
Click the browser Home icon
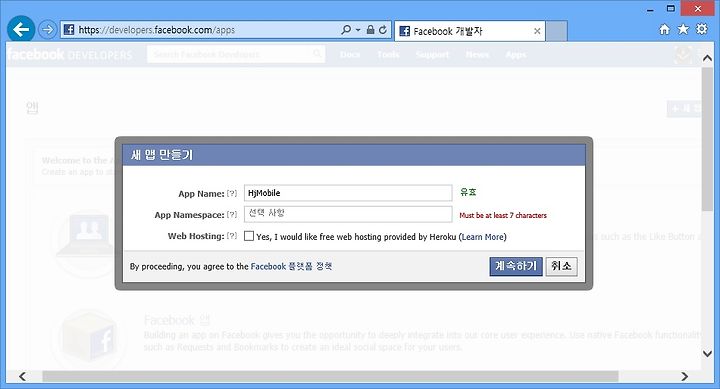point(664,29)
